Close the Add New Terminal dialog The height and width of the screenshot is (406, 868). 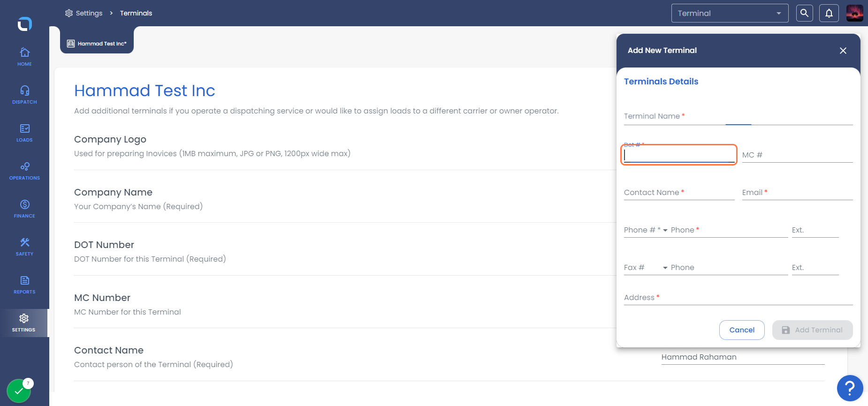pyautogui.click(x=843, y=51)
